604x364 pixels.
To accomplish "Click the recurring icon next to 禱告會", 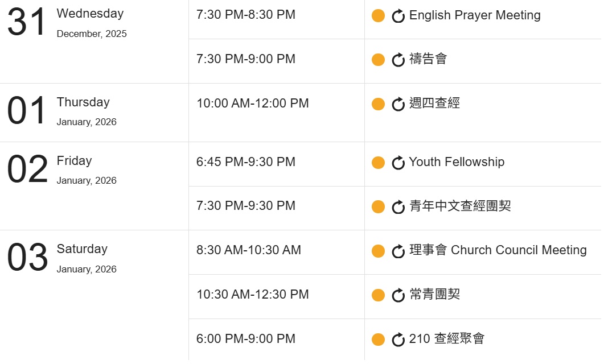I will 398,60.
